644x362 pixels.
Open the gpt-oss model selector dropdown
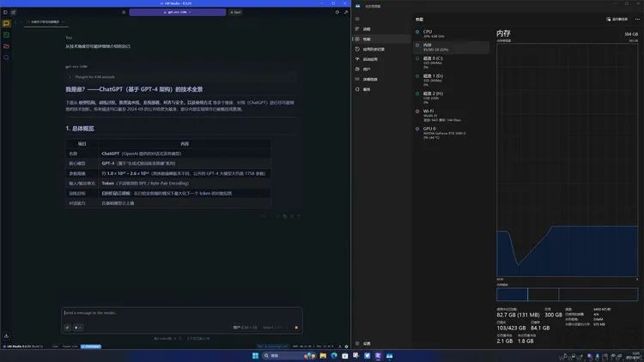[x=178, y=12]
